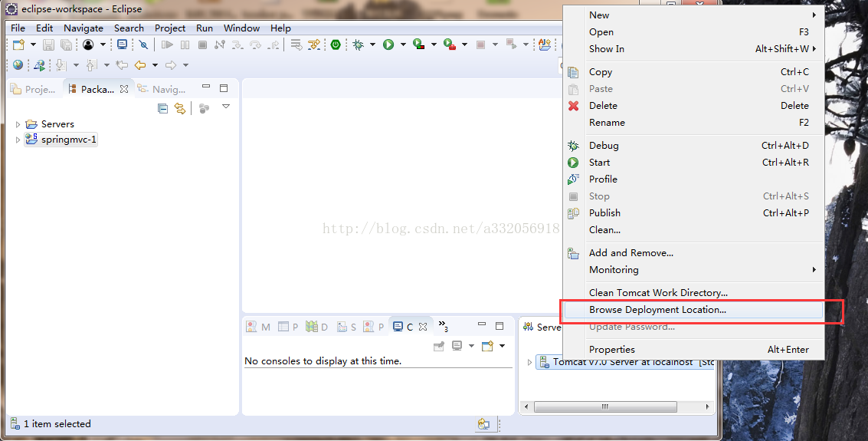Open the Open Console dropdown arrow
The height and width of the screenshot is (441, 868).
click(502, 346)
